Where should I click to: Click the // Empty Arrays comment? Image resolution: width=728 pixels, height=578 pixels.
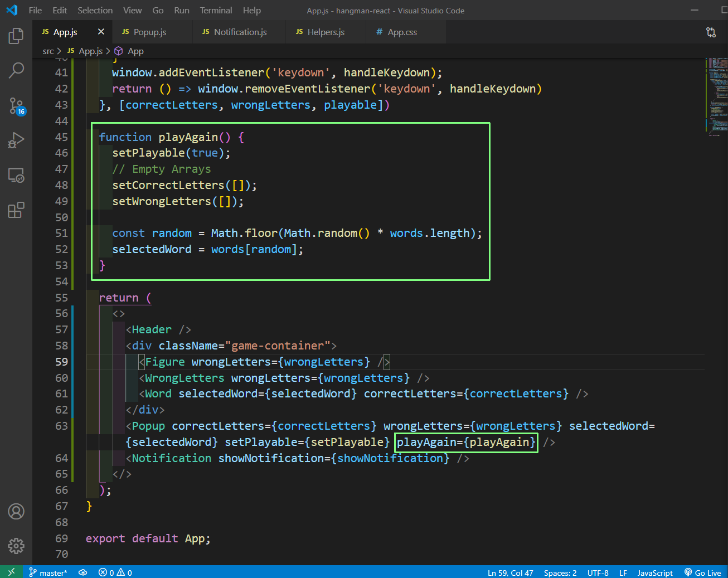[162, 169]
